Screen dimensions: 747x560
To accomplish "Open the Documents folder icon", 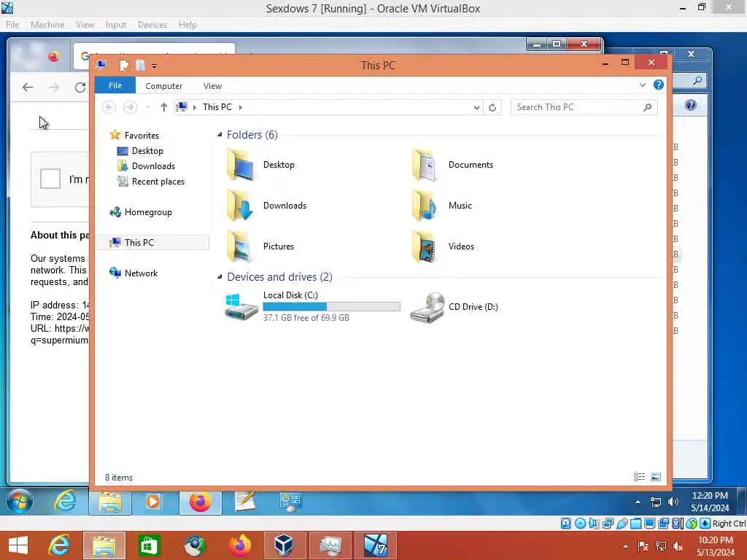I will tap(424, 165).
